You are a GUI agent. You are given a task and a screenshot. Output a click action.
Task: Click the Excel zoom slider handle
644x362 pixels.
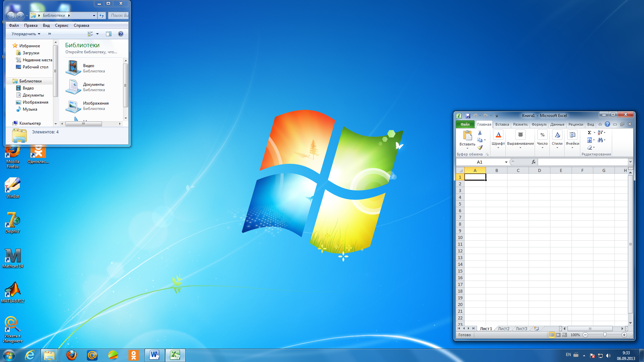tap(605, 335)
